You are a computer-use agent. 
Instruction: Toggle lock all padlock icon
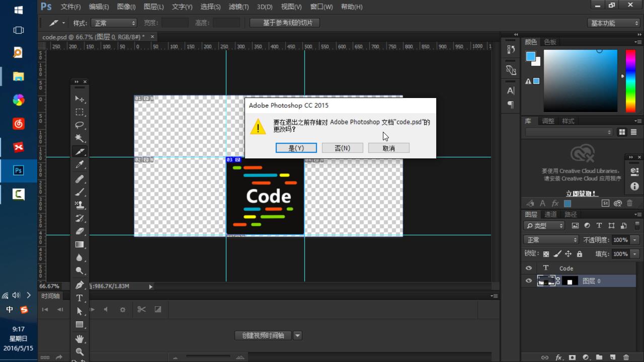pos(579,254)
